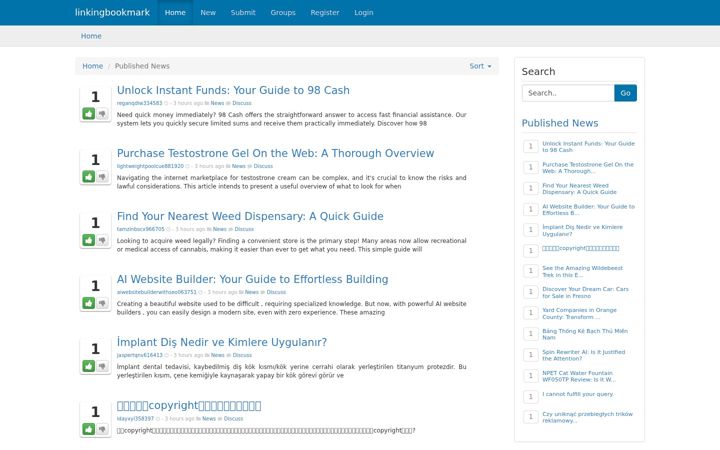
Task: Open 'AI Website Builder: Your Guide' headline
Action: [253, 279]
